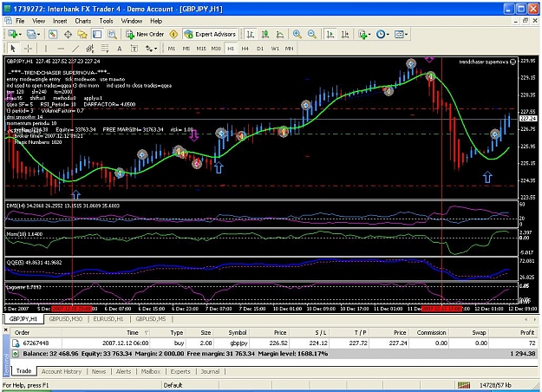Open the Experts terminal tab
542x392 pixels.
pos(180,371)
